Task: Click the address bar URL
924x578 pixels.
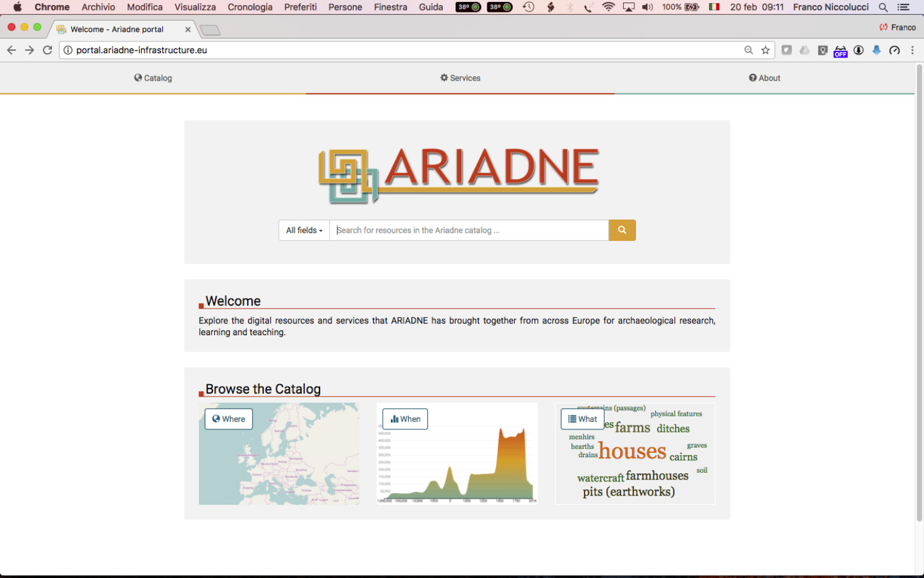Action: (141, 50)
